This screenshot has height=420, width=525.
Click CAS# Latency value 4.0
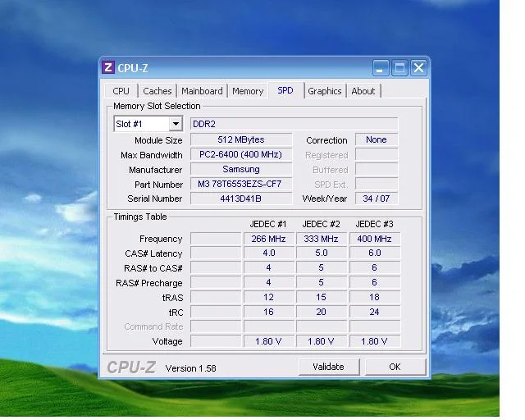coord(268,253)
